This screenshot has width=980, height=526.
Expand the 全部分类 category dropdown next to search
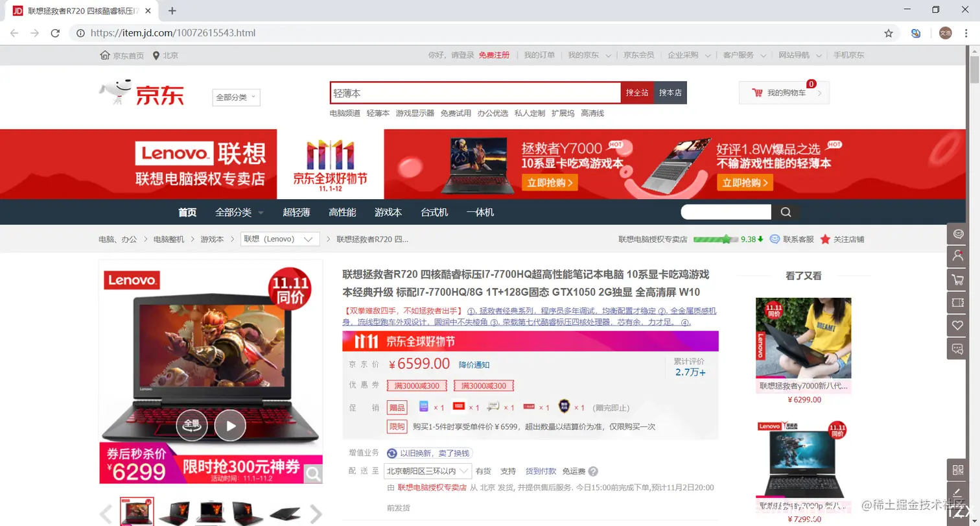pyautogui.click(x=235, y=97)
